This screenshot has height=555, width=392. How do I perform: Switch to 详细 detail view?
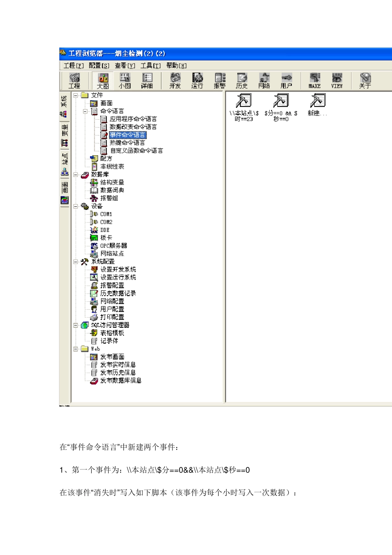pos(147,81)
